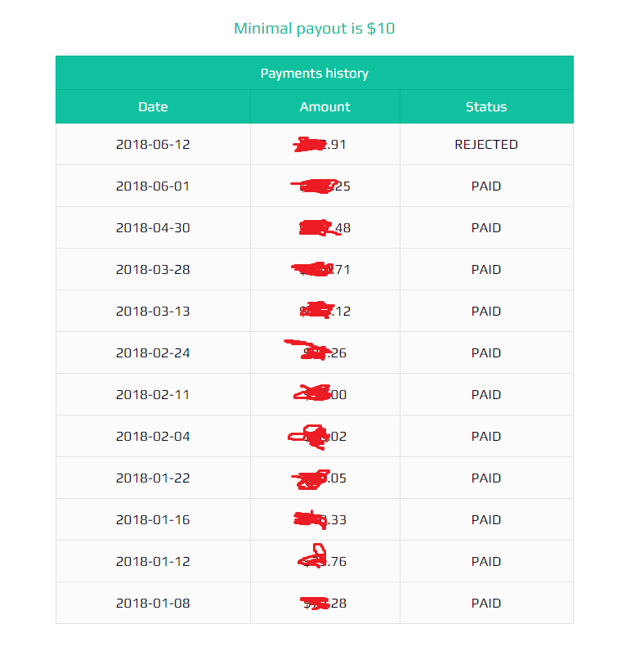Image resolution: width=644 pixels, height=651 pixels.
Task: Click the 2018-04-30 date cell
Action: 153,228
